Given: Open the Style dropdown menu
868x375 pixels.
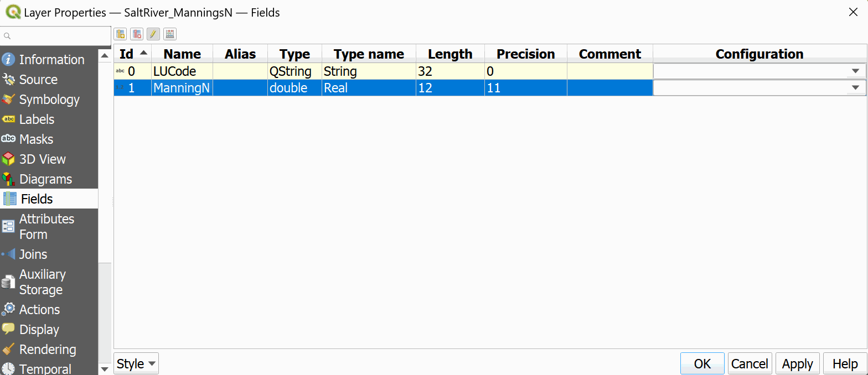Looking at the screenshot, I should (136, 364).
